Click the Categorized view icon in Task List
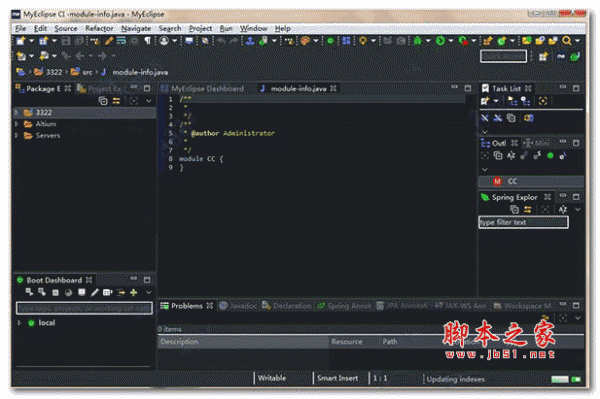The height and width of the screenshot is (399, 600). pos(512,101)
